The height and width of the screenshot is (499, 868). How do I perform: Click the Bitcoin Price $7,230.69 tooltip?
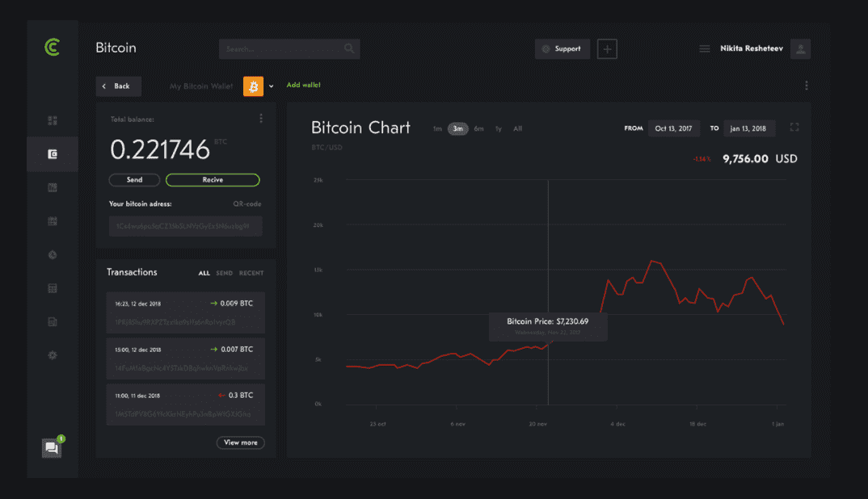coord(548,326)
